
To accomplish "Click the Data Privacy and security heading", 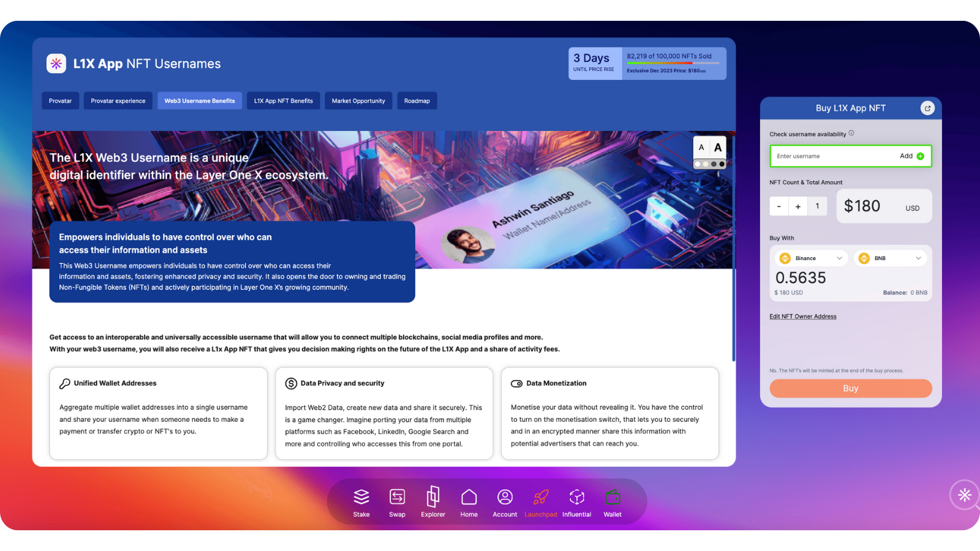I will click(342, 383).
